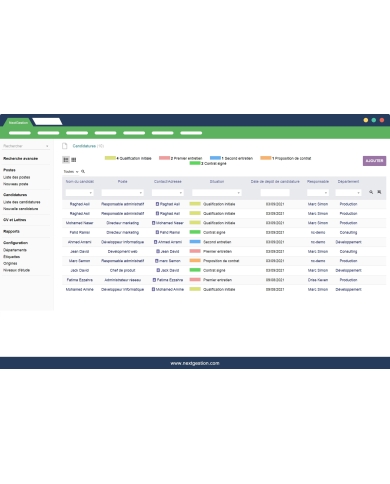Open CV et Lettres section

(15, 220)
